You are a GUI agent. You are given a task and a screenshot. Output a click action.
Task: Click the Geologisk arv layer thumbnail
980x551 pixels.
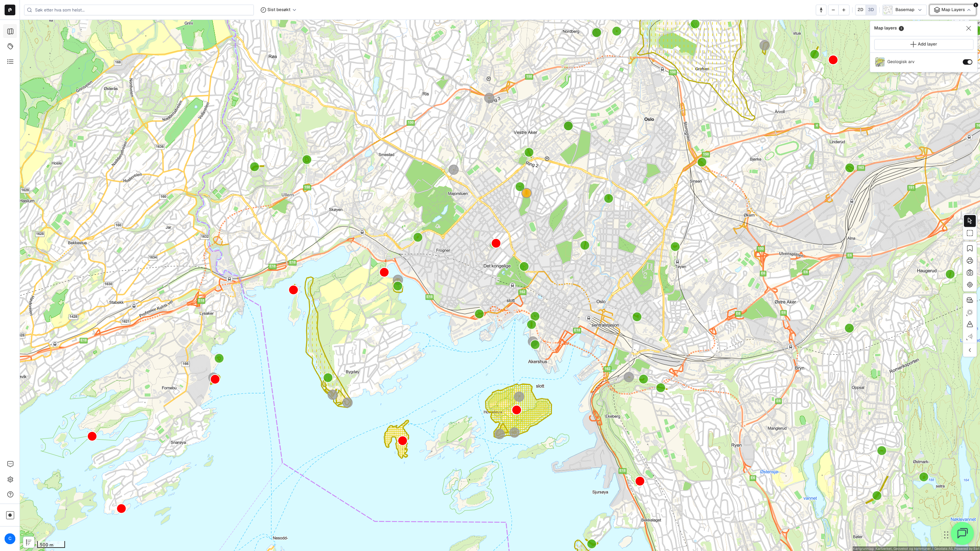880,62
